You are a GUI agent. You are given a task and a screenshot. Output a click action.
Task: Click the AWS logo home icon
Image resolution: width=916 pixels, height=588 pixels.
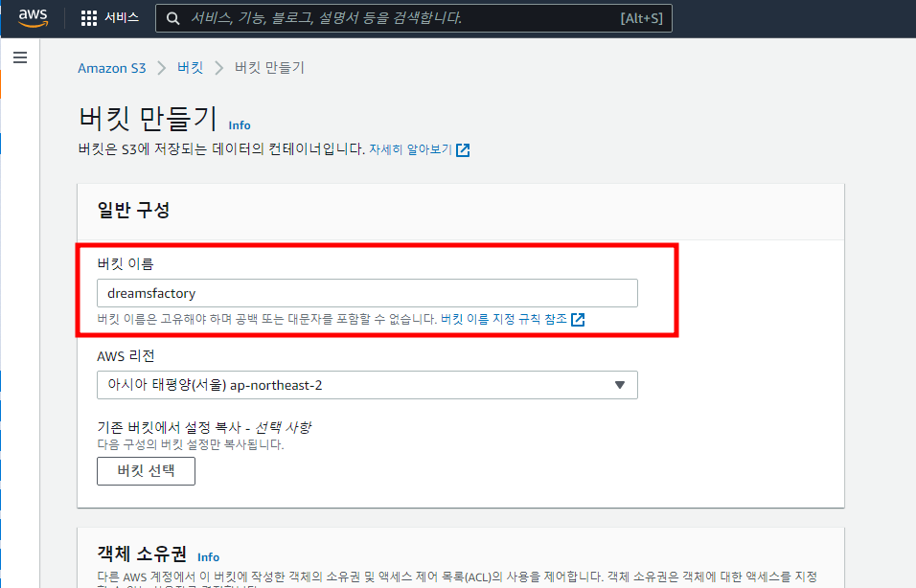(x=33, y=18)
